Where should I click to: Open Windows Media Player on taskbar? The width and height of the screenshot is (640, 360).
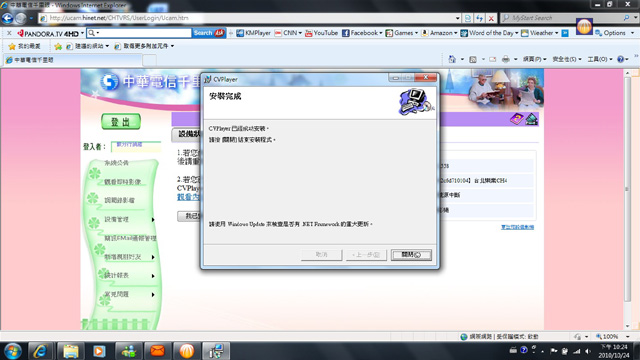99,351
